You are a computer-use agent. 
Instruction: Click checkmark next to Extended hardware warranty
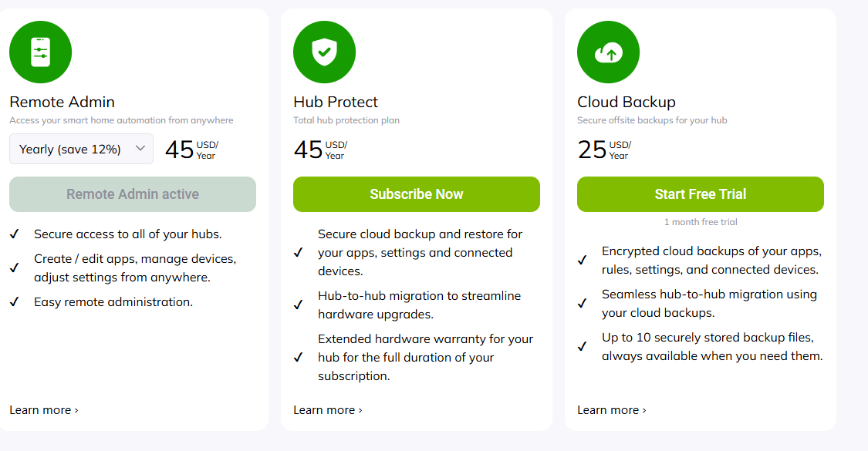tap(298, 358)
